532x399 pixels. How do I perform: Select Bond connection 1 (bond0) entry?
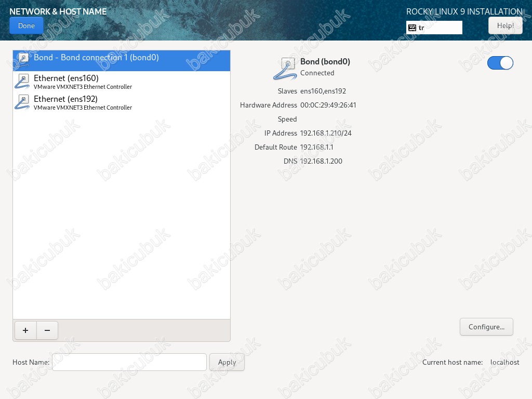pyautogui.click(x=96, y=58)
